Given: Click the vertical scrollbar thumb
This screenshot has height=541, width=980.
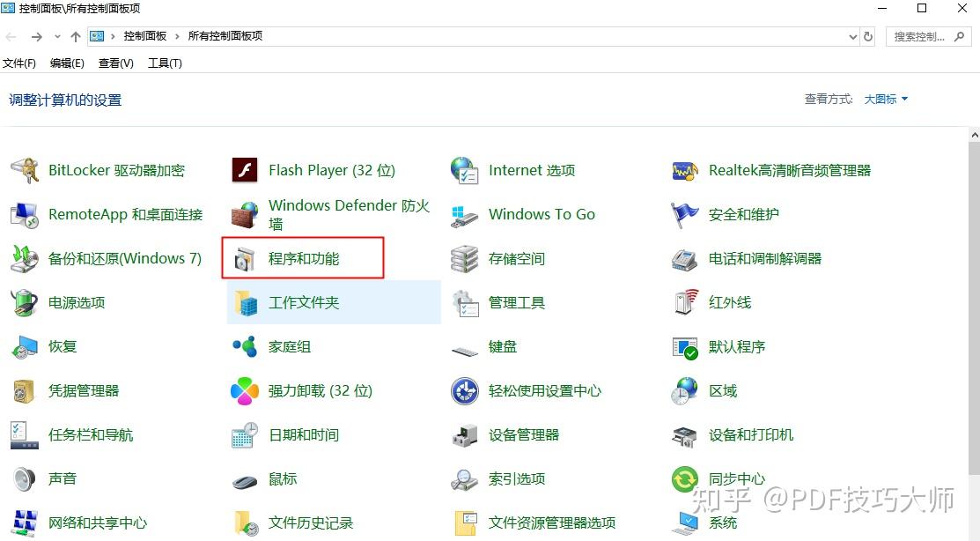Looking at the screenshot, I should (x=975, y=308).
